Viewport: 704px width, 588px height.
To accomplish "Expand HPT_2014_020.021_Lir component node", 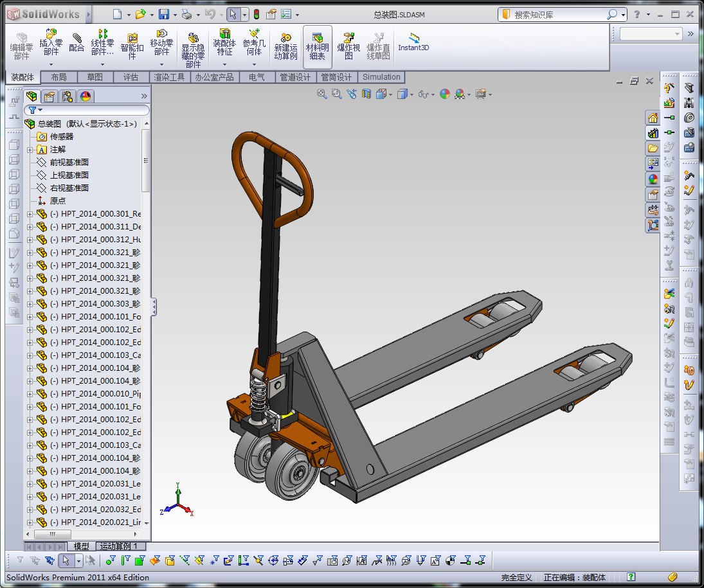I will [x=30, y=522].
